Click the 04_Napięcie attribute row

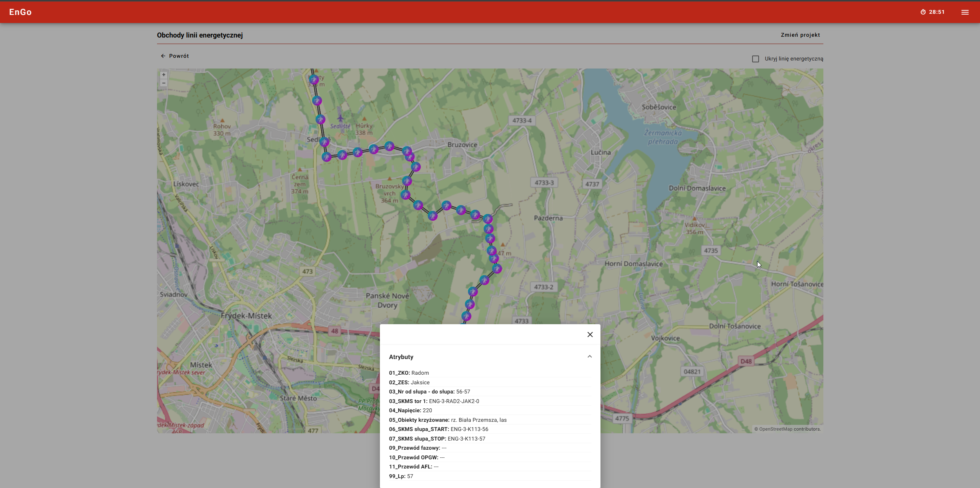(x=410, y=410)
